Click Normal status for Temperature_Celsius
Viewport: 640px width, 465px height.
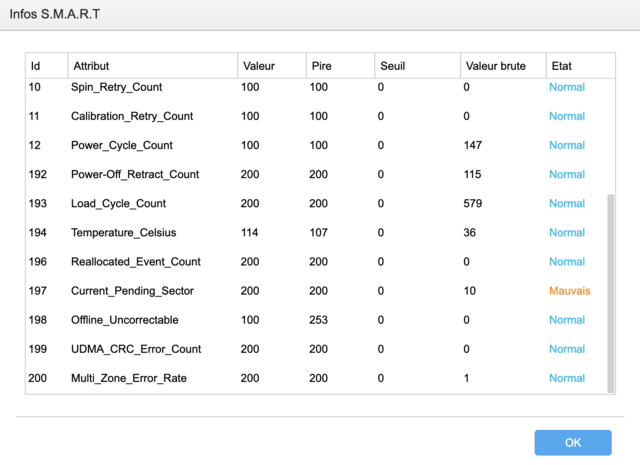coord(567,233)
